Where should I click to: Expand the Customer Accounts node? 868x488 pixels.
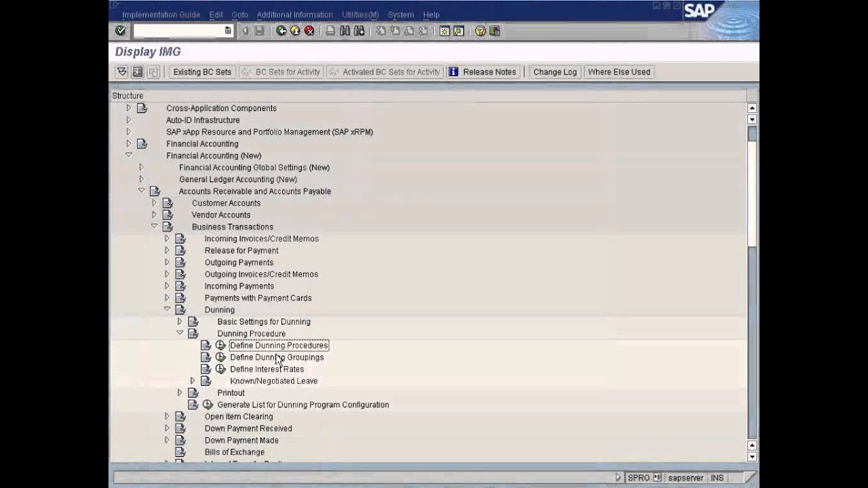pos(154,203)
